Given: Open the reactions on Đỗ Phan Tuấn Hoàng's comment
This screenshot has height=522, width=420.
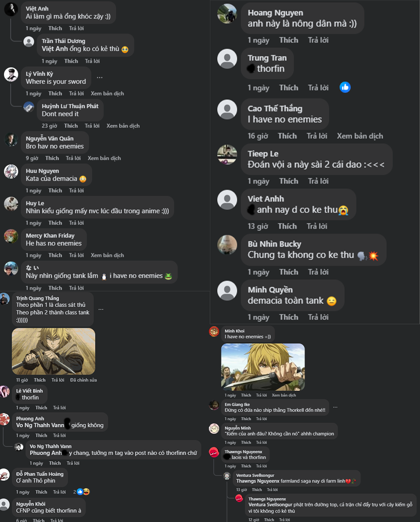Looking at the screenshot, I should pyautogui.click(x=81, y=492).
